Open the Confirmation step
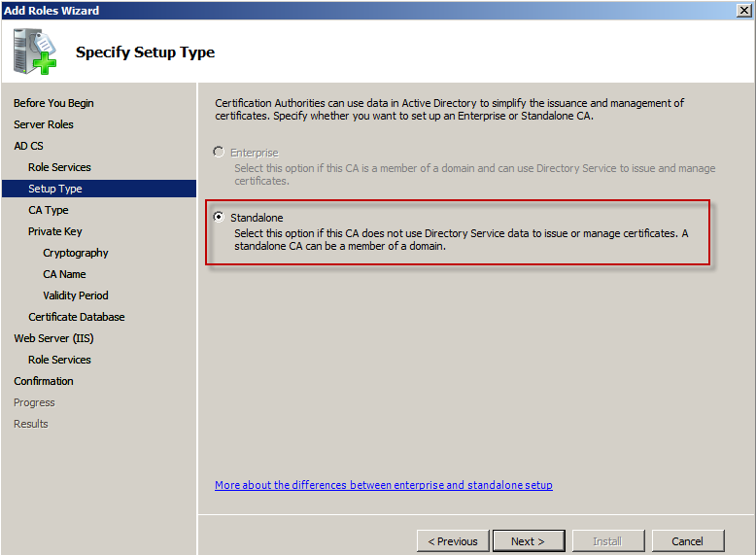 44,381
